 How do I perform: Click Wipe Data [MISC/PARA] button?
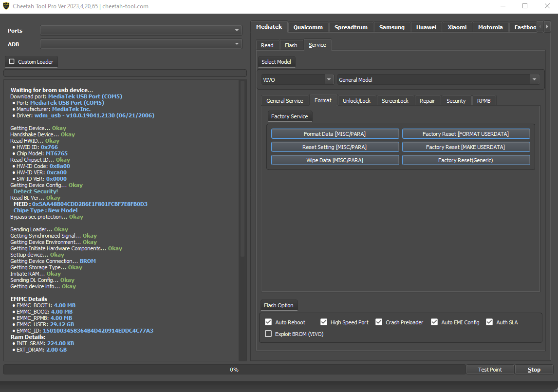[335, 160]
